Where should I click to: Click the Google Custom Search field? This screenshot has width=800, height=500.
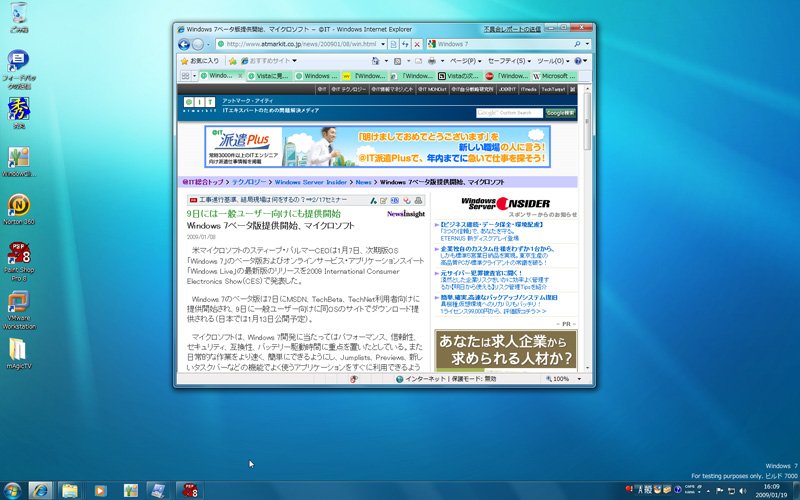pos(509,113)
